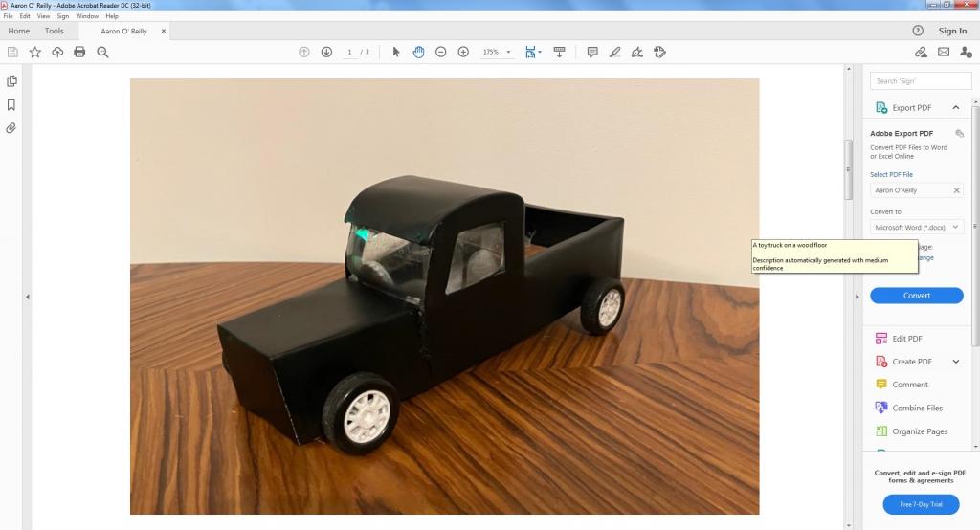Add a sticky note comment
The image size is (980, 530).
click(591, 53)
